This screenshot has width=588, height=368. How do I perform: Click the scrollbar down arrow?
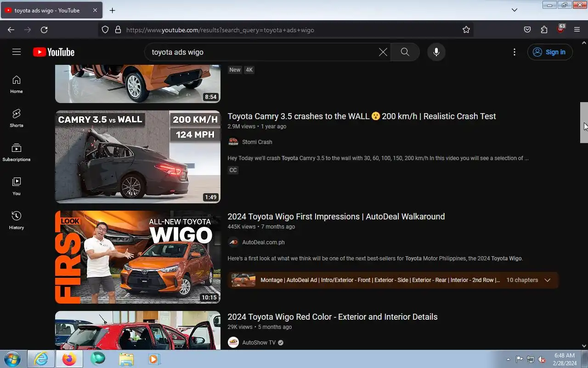[584, 346]
